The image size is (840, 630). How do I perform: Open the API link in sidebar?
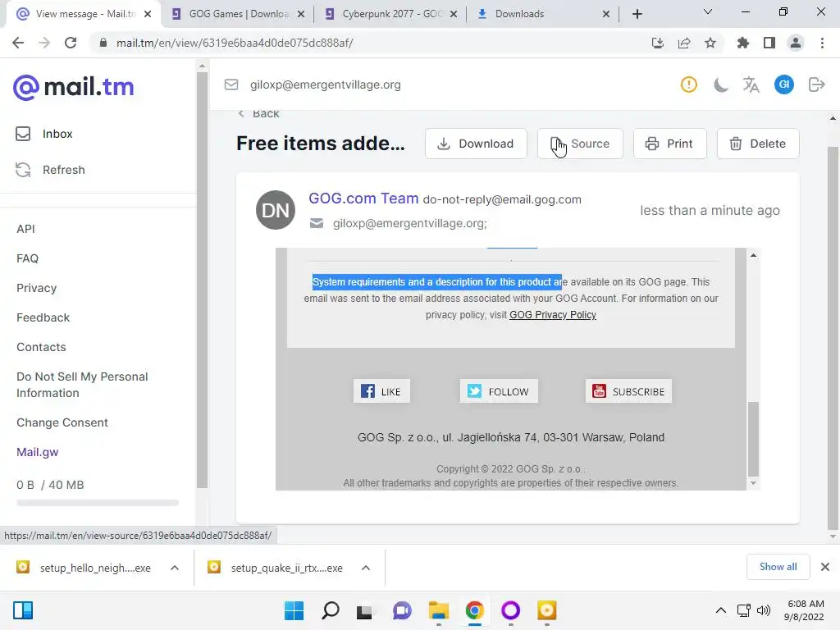pos(25,229)
